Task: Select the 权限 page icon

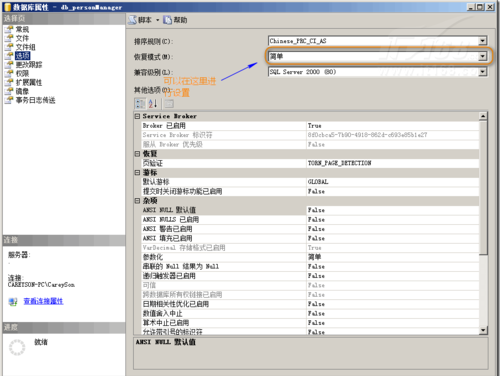Action: pos(9,73)
